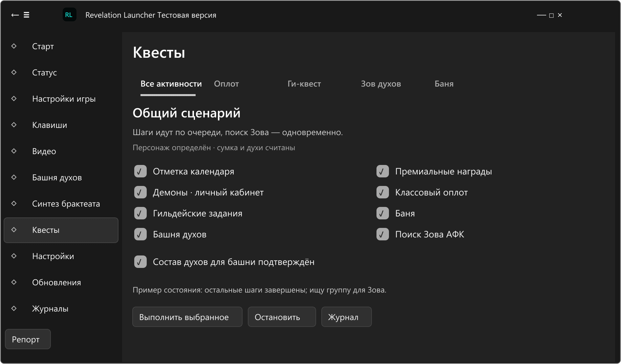Toggle the Отметка календаря checkbox
The height and width of the screenshot is (364, 621).
pos(140,172)
